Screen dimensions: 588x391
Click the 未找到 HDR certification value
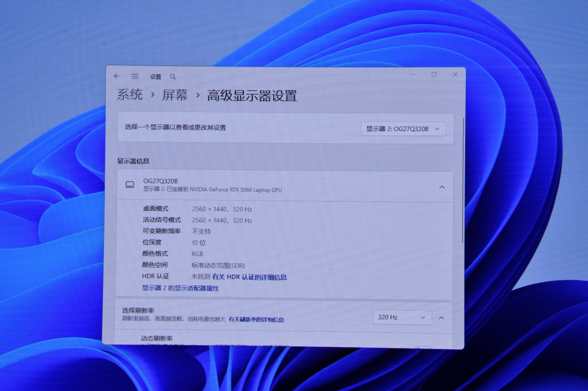pyautogui.click(x=201, y=277)
